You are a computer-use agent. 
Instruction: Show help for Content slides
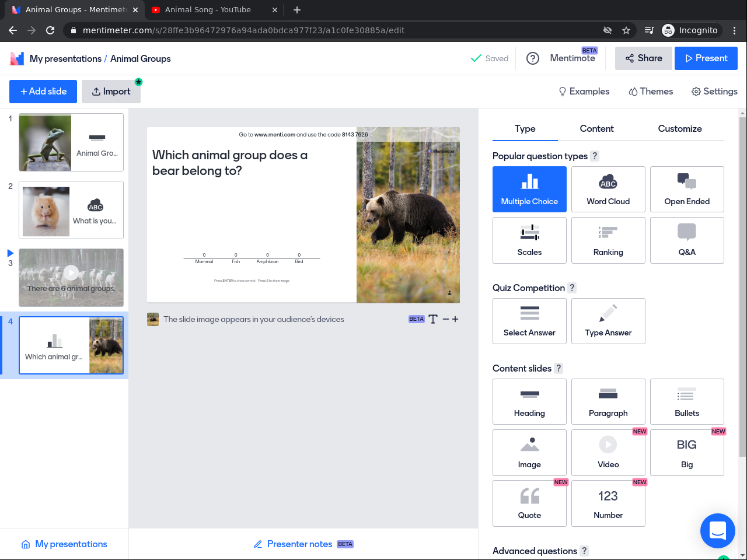click(558, 368)
